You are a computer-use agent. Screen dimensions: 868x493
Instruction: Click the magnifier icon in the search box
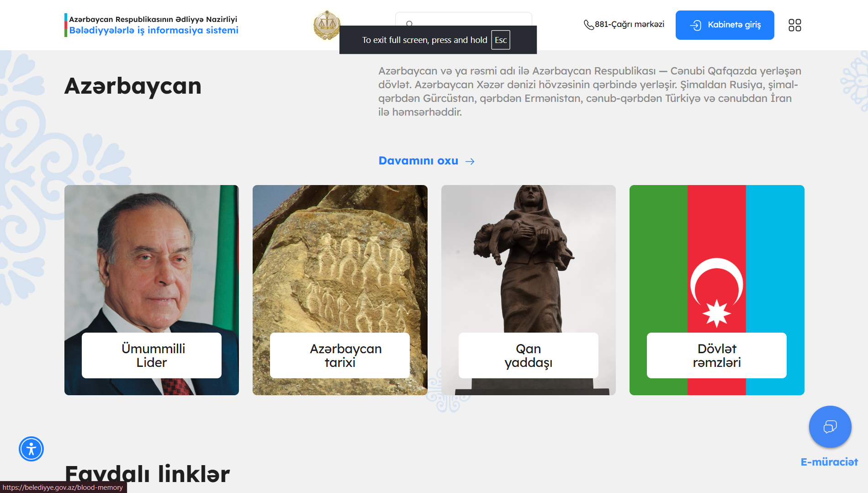click(x=409, y=23)
